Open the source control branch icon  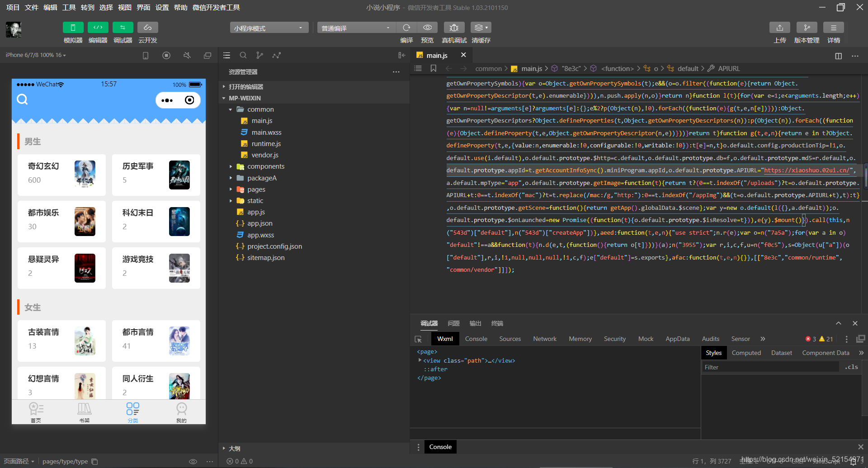coord(259,56)
